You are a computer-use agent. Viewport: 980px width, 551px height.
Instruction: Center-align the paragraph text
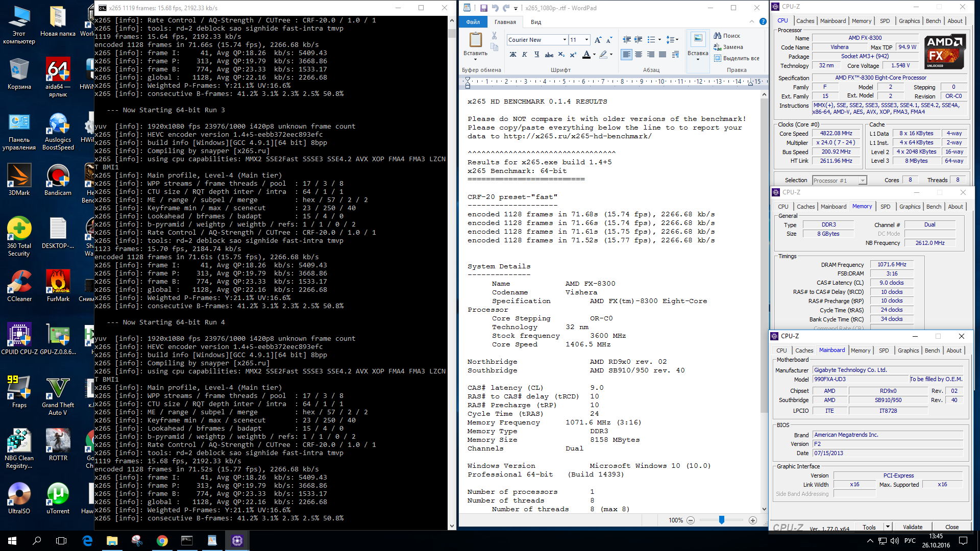point(639,55)
